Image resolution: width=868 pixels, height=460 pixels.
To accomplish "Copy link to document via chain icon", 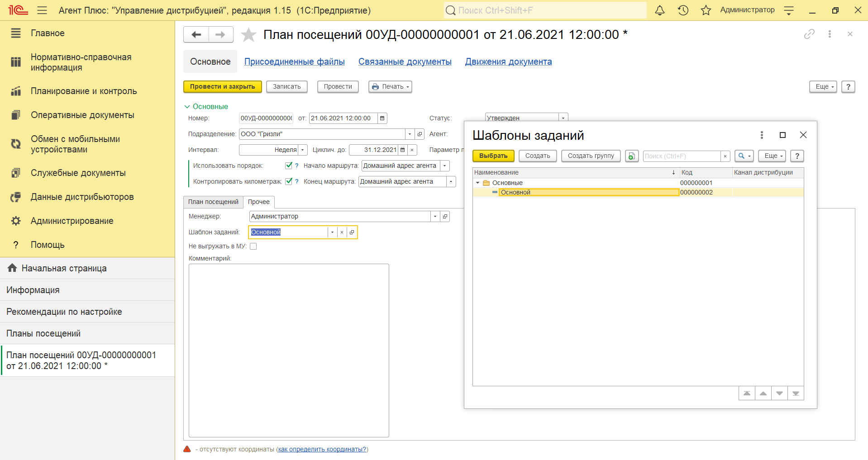I will click(809, 34).
